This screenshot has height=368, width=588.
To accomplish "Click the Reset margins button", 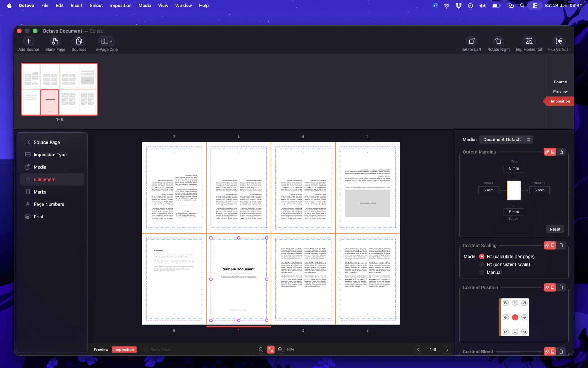I will [x=555, y=229].
